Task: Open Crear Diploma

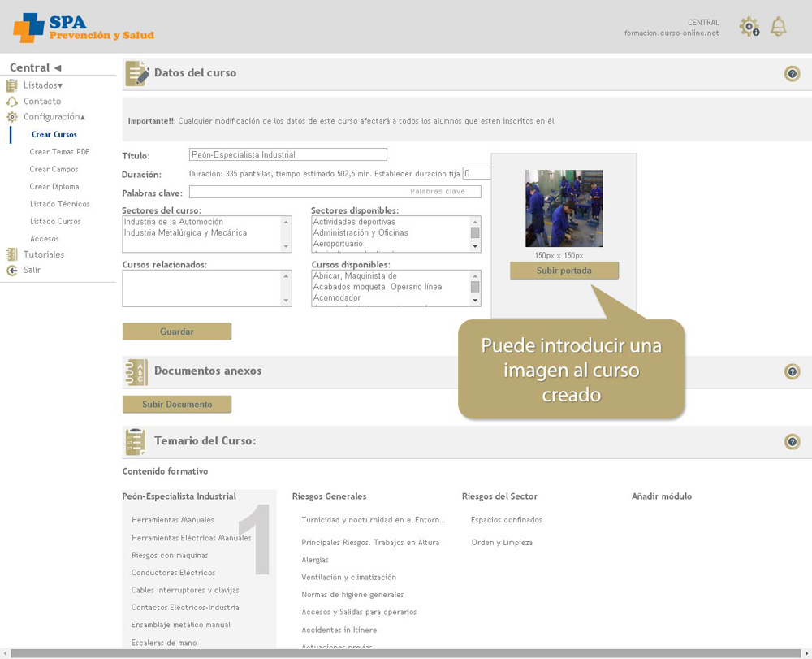Action: click(54, 187)
